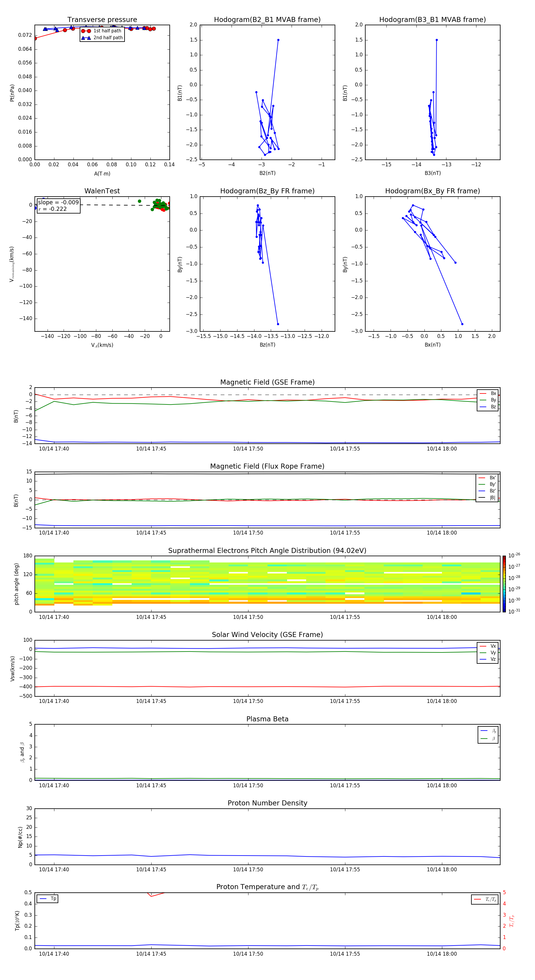Viewport: 535px width, 980px height.
Task: Select the By' legend entry in Flux Rope plot
Action: click(x=487, y=484)
